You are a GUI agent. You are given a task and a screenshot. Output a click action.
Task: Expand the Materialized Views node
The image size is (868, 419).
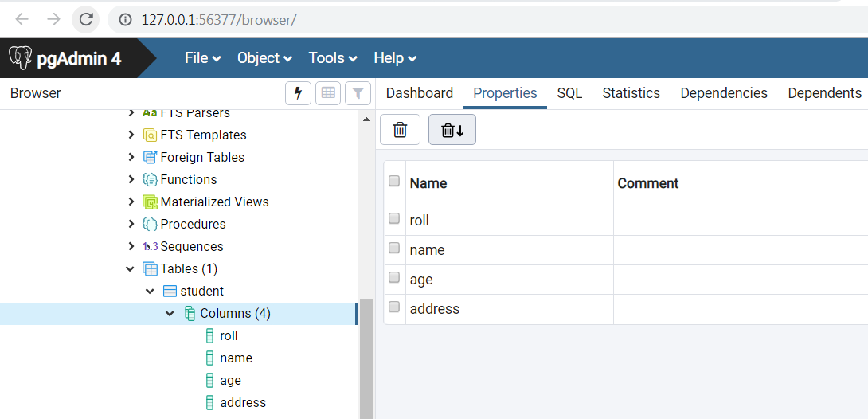(x=131, y=202)
